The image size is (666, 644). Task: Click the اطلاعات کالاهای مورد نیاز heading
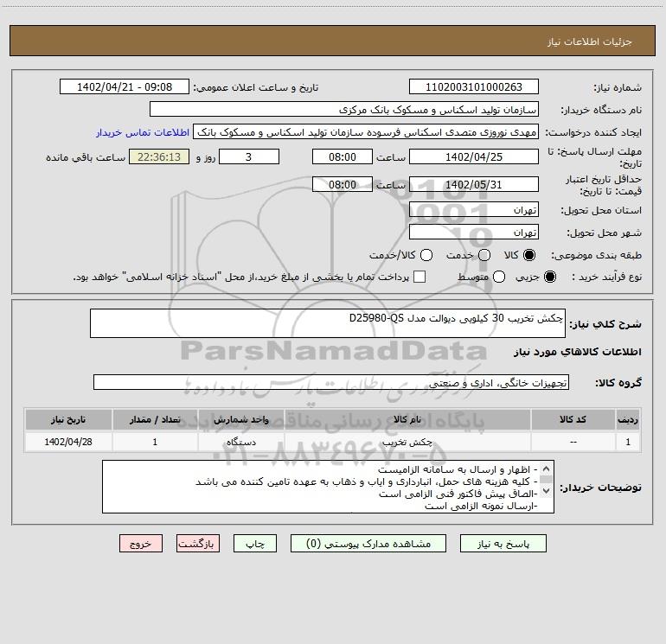(x=577, y=352)
